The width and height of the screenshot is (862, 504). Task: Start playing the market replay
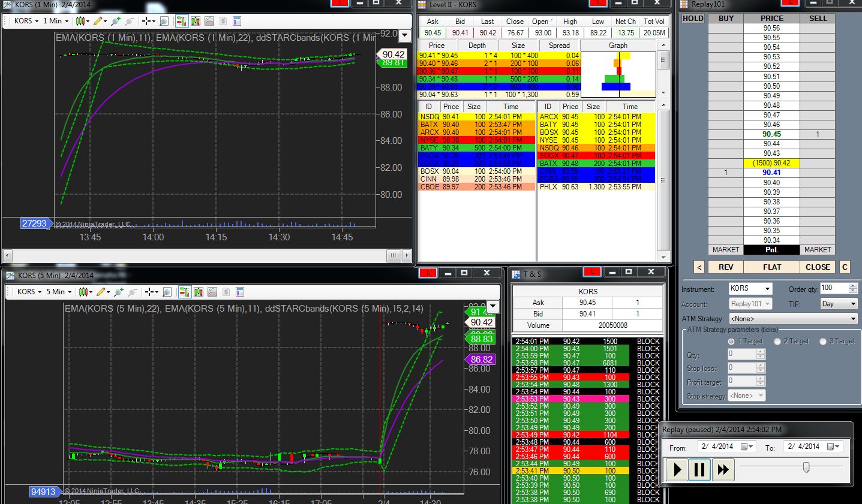[677, 469]
